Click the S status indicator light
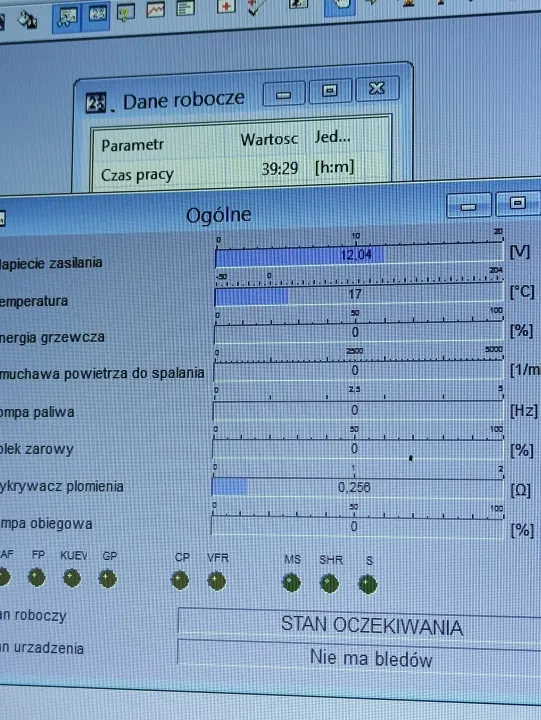 [367, 585]
